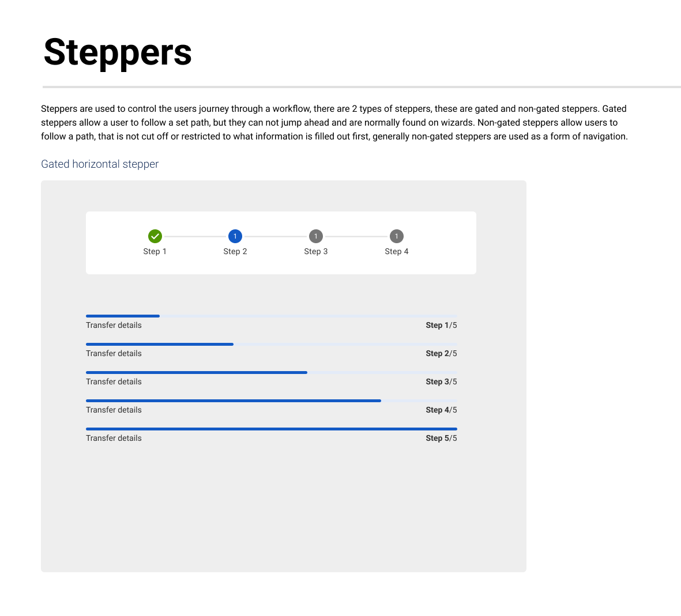Click connector line between Step 2 and Step 3
This screenshot has width=681, height=616.
(x=276, y=236)
